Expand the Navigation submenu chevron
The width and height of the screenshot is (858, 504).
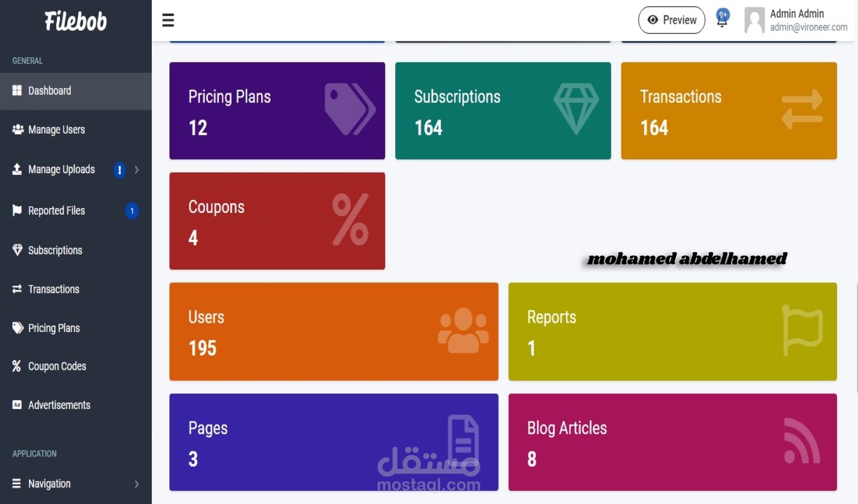point(137,484)
